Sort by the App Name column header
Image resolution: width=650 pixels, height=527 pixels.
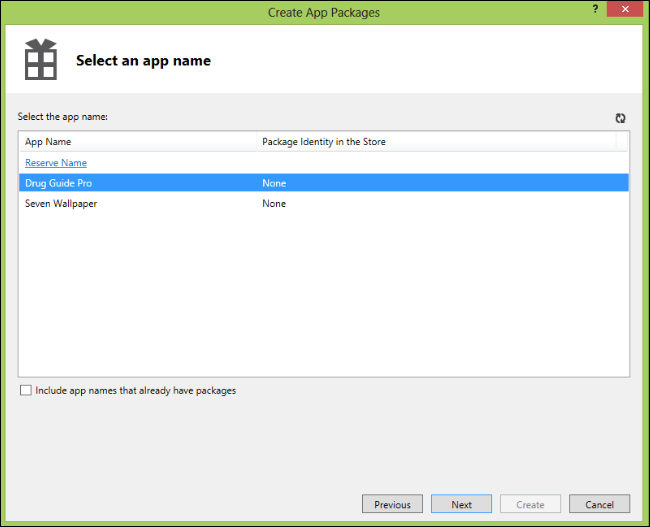click(x=48, y=142)
